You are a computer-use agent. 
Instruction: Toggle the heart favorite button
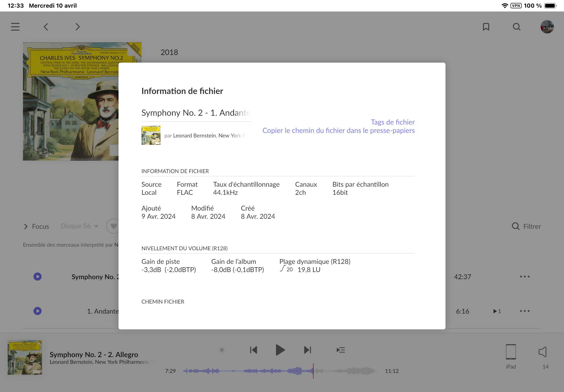tap(114, 226)
